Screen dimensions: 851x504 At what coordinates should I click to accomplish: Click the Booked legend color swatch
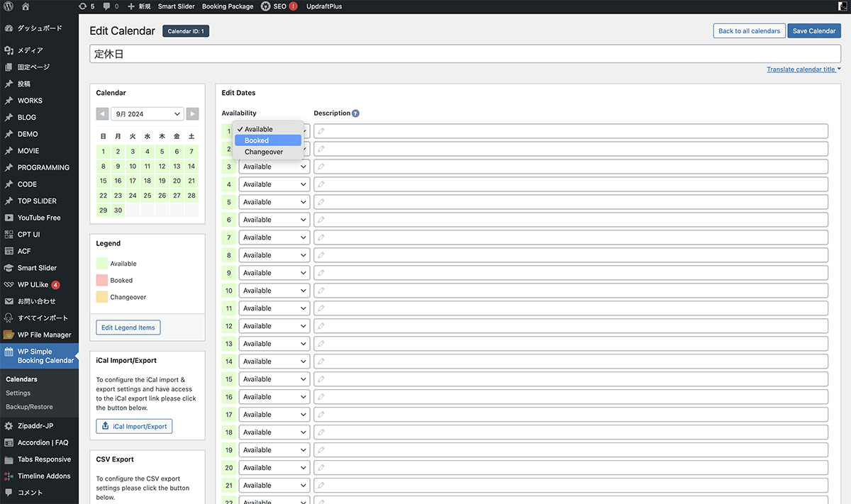(101, 280)
